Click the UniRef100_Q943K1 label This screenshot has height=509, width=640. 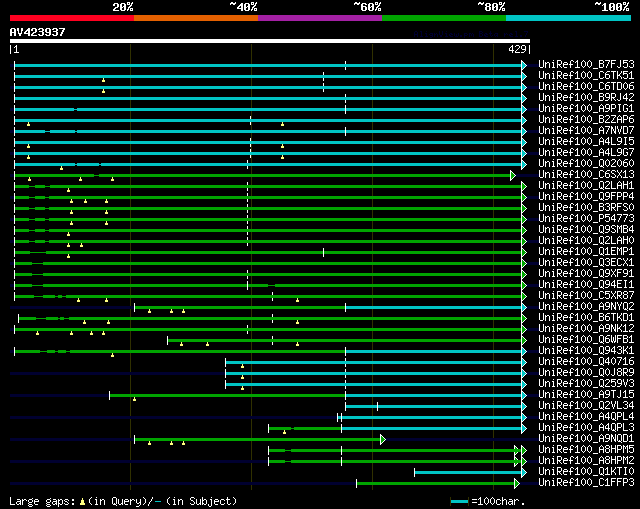pyautogui.click(x=586, y=351)
